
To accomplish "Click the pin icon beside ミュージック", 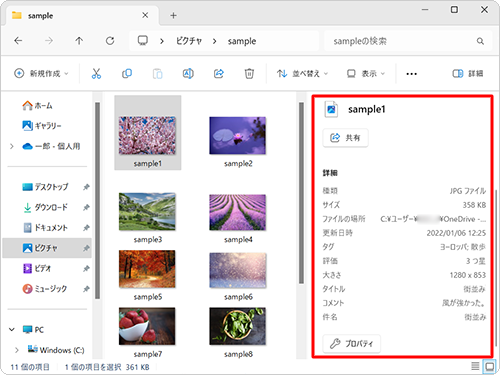I will pyautogui.click(x=86, y=289).
